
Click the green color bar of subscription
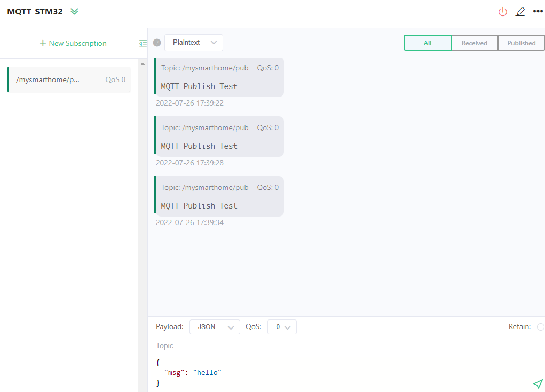(x=8, y=80)
